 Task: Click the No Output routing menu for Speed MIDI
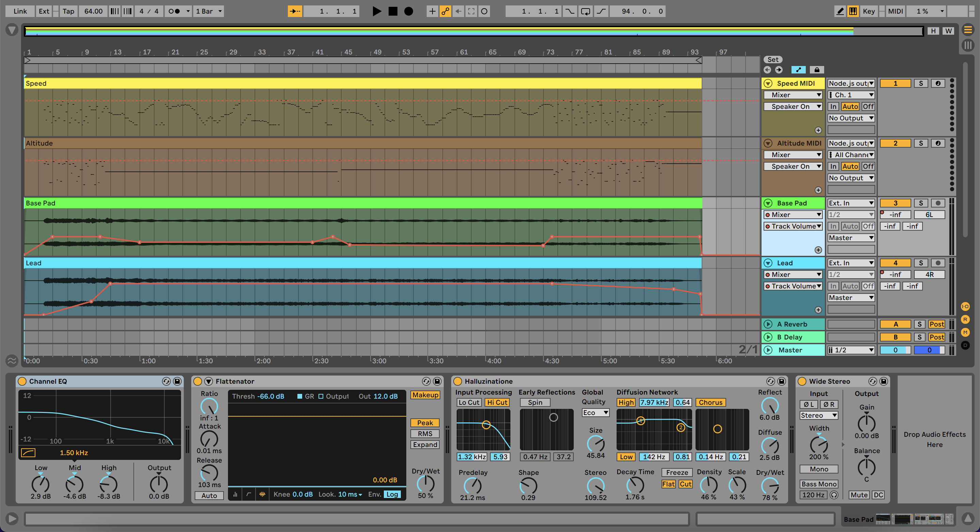pyautogui.click(x=849, y=117)
